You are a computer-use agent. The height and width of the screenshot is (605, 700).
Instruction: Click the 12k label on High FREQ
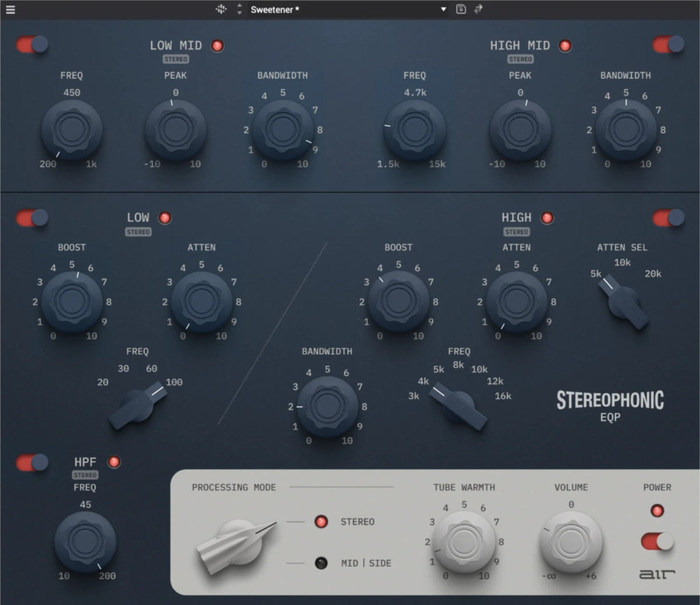pos(495,381)
